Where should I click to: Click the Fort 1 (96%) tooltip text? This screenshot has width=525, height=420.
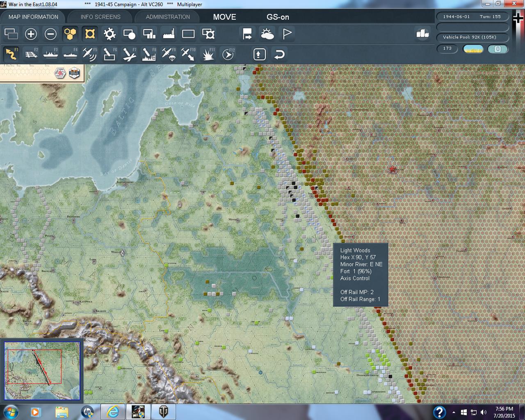[356, 271]
